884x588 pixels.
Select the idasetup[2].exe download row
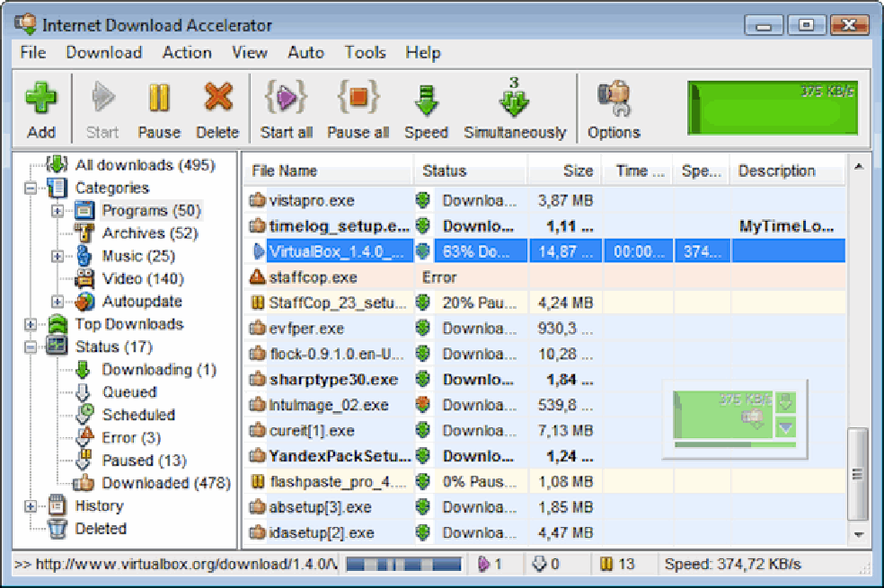[544, 533]
